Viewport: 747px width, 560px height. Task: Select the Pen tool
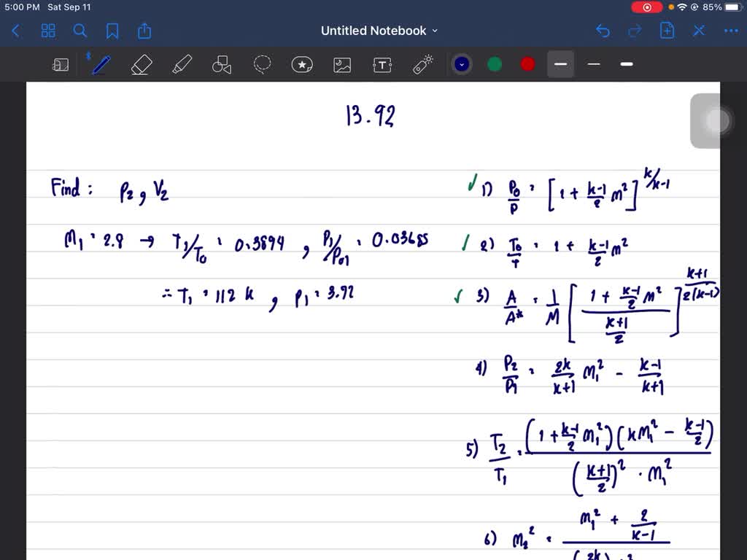tap(101, 65)
